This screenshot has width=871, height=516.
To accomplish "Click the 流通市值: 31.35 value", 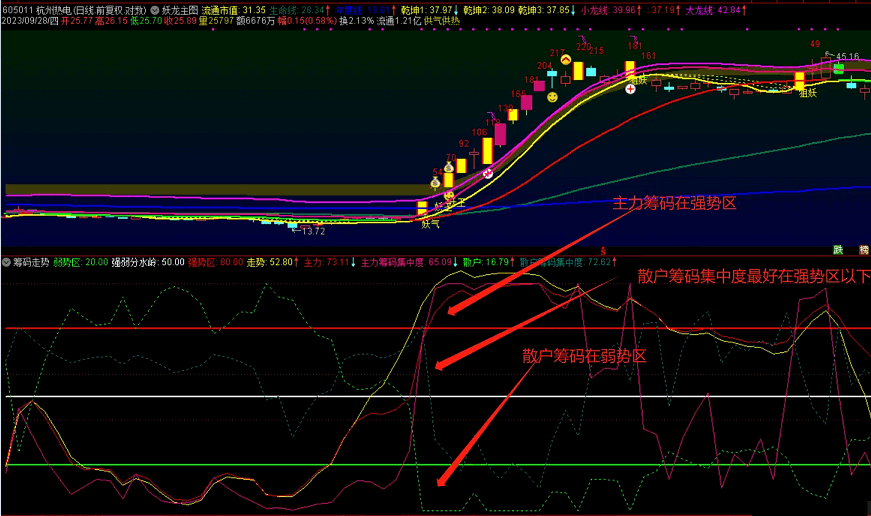I will (234, 11).
